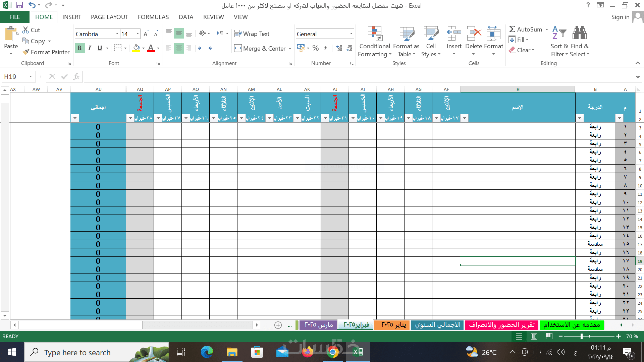The width and height of the screenshot is (644, 362).
Task: Toggle Wrap Text on selected cell
Action: (x=252, y=34)
